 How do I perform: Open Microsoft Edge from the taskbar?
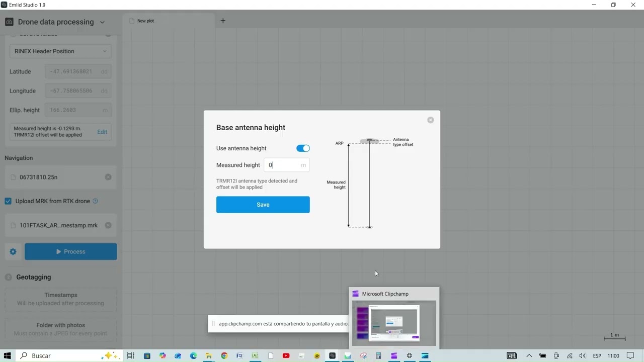(x=193, y=355)
